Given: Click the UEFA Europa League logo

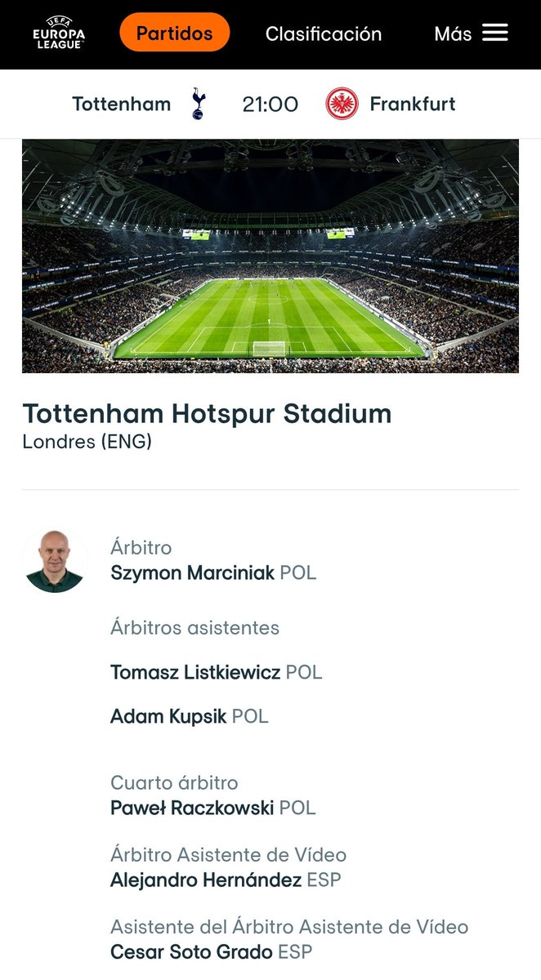Looking at the screenshot, I should (x=58, y=33).
